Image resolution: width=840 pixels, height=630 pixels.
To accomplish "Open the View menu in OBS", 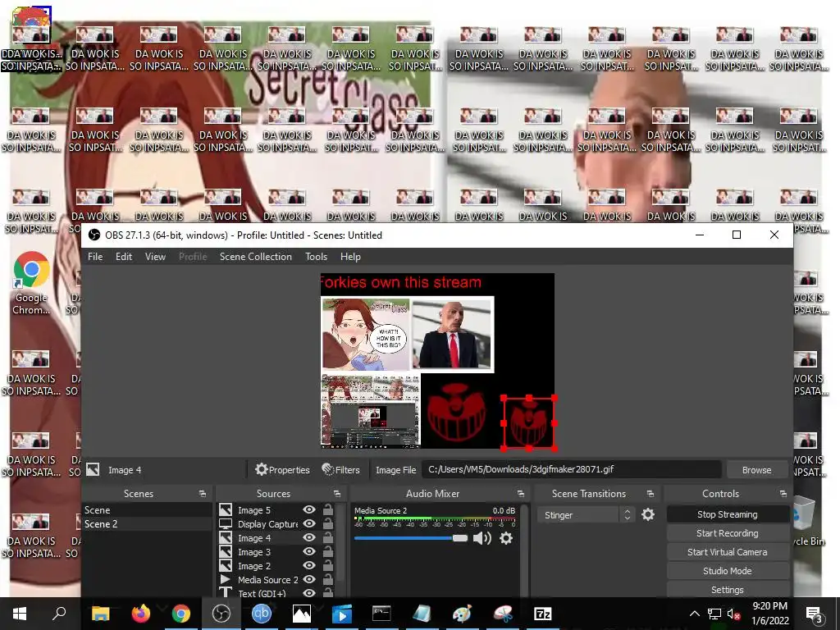I will pos(155,257).
